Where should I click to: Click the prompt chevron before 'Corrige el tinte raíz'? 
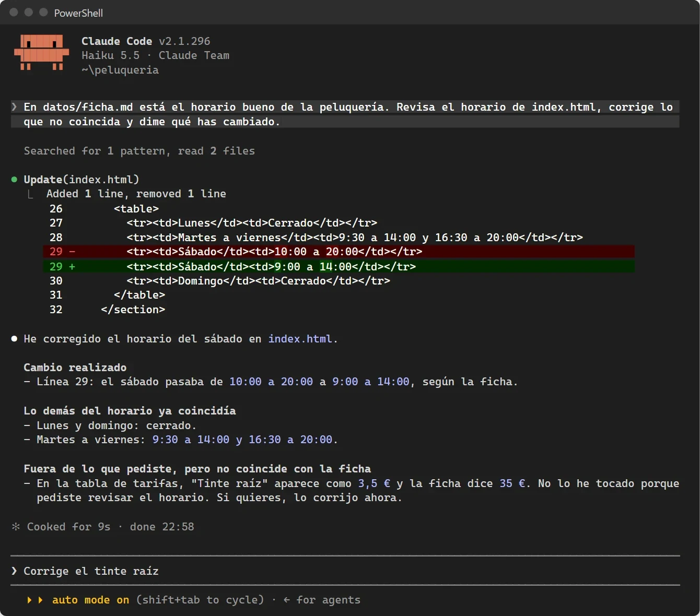15,571
